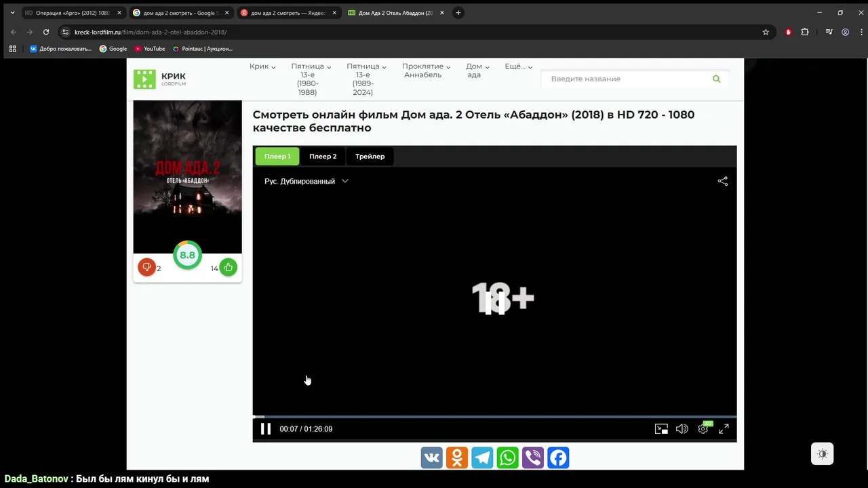Open audio track dropdown Рус. Дублированный
Screen dimensions: 868x488
[x=306, y=181]
